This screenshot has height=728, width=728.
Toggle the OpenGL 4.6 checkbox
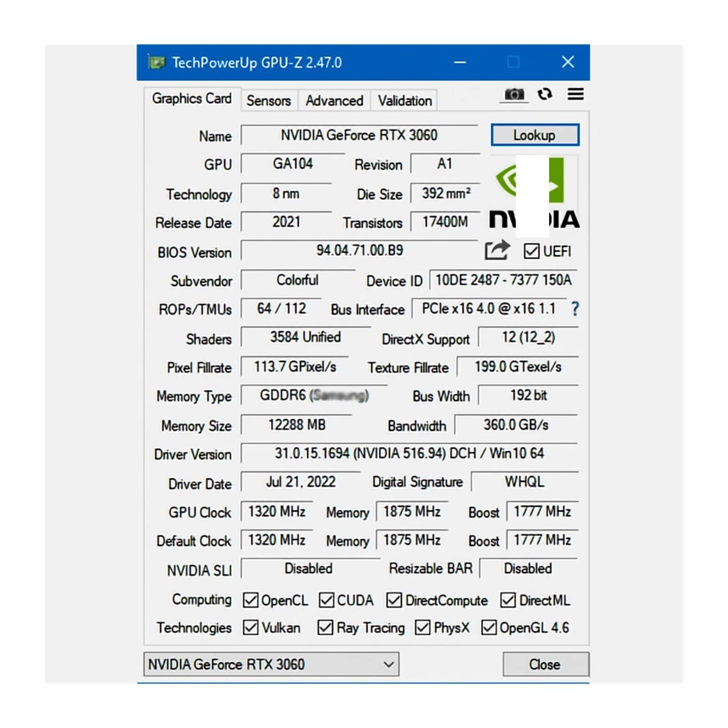489,627
